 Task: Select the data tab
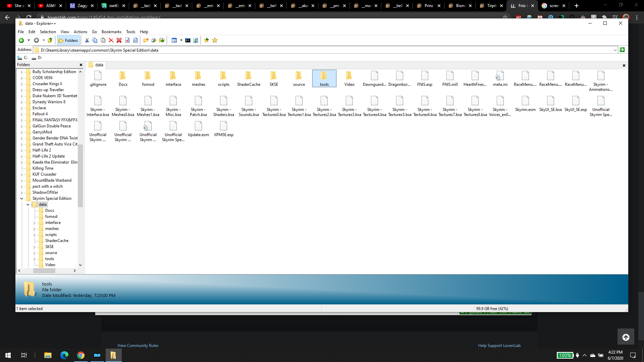coord(96,65)
